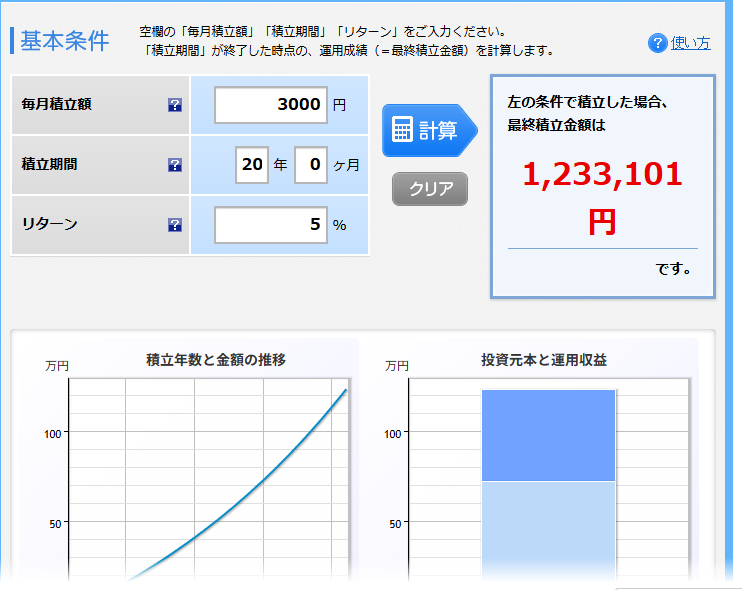Screen dimensions: 742x590
Task: Click the blue question mark beside 使い方
Action: [x=657, y=43]
